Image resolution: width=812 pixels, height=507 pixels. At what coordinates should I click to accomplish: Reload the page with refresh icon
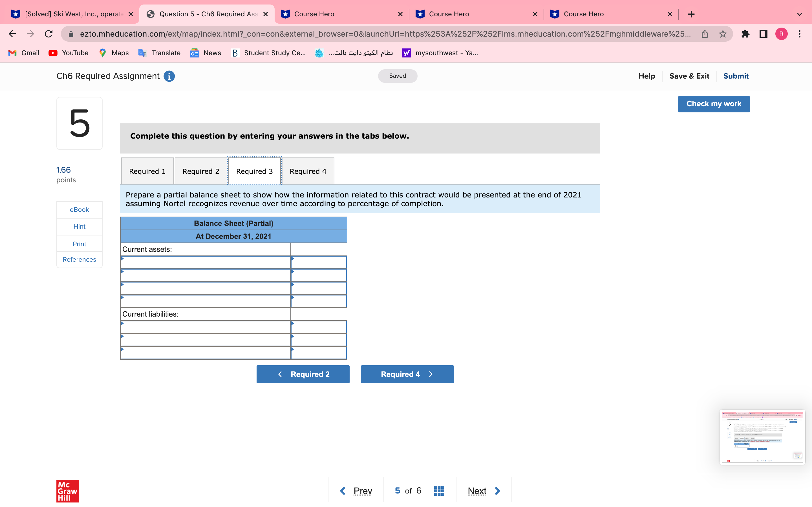[49, 34]
